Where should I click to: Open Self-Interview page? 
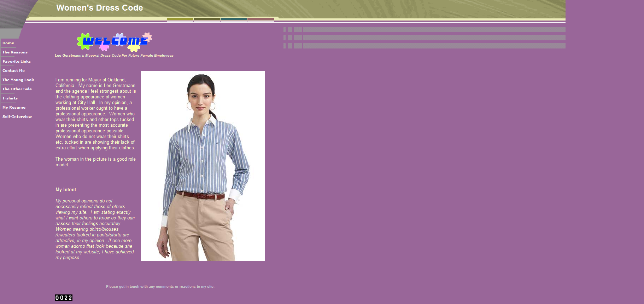17,117
